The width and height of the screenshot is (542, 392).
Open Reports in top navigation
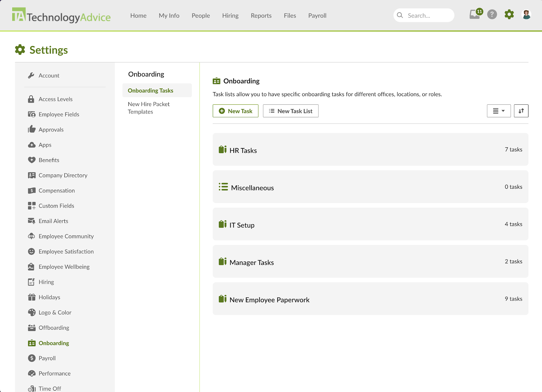click(261, 16)
